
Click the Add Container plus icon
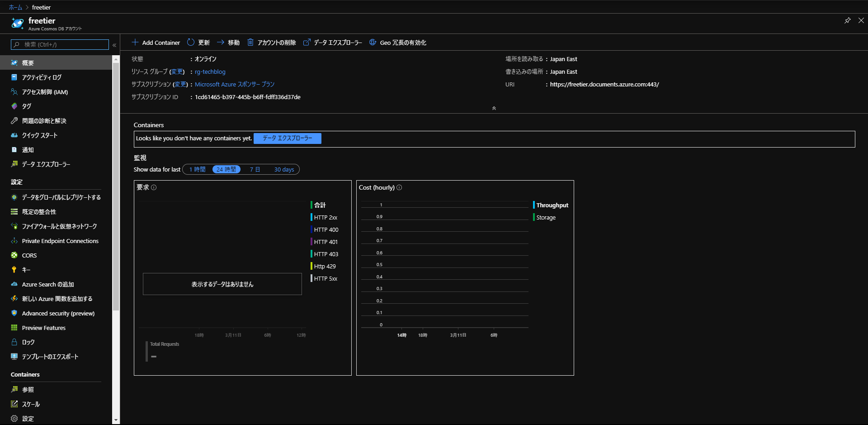(x=135, y=43)
